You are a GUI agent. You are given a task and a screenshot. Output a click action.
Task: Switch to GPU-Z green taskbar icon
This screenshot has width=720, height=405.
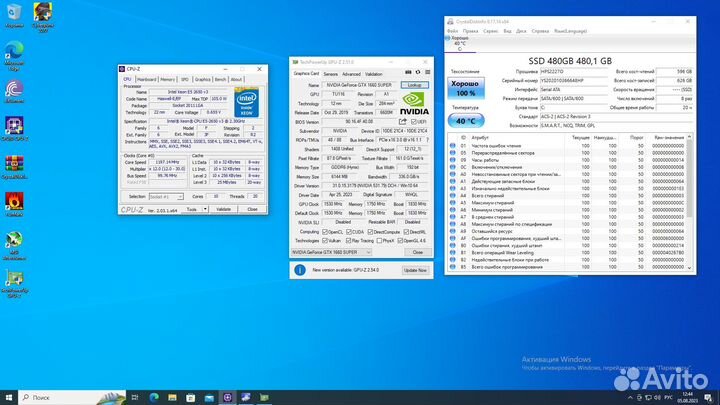coord(264,397)
